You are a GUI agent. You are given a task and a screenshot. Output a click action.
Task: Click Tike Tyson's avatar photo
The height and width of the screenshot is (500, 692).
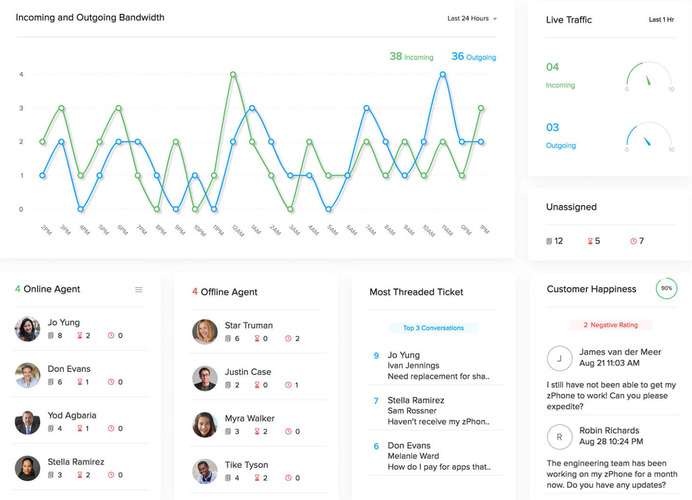[x=205, y=471]
